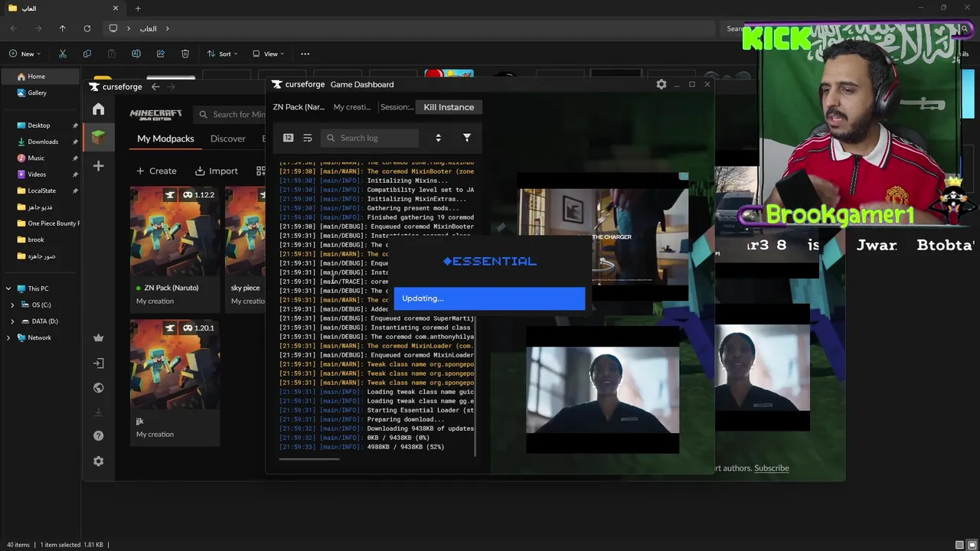
Task: Expand the DATA (D:) drive node
Action: tap(12, 321)
